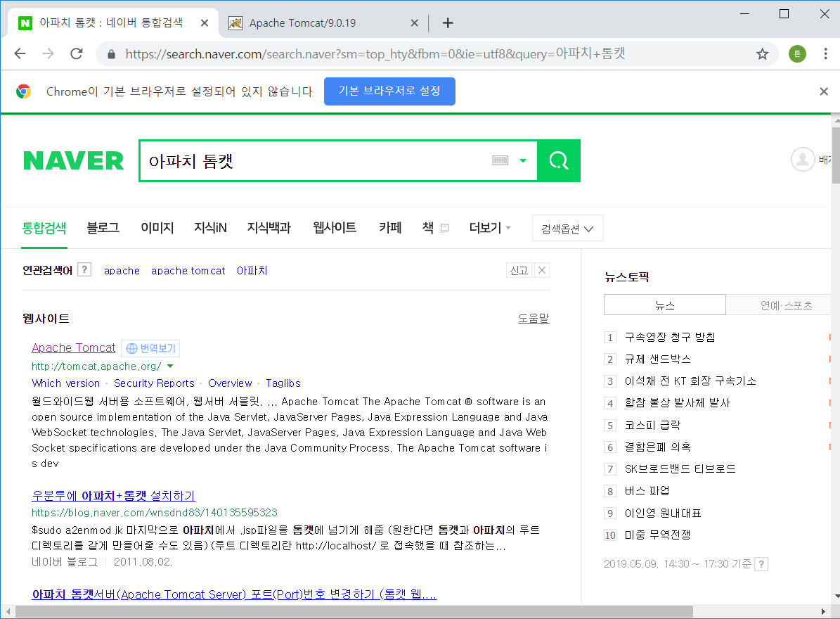Click news topic 버스 파업
Screen dimensions: 840x619
[x=647, y=491]
